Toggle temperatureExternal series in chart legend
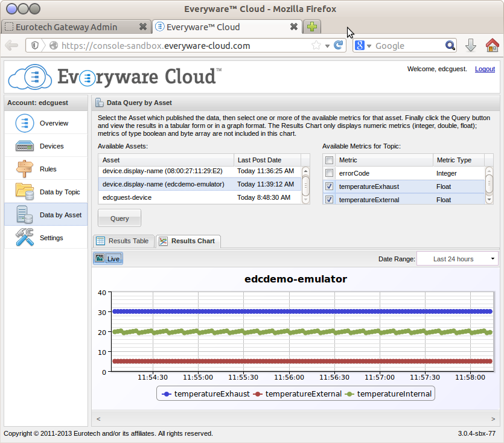 [298, 394]
